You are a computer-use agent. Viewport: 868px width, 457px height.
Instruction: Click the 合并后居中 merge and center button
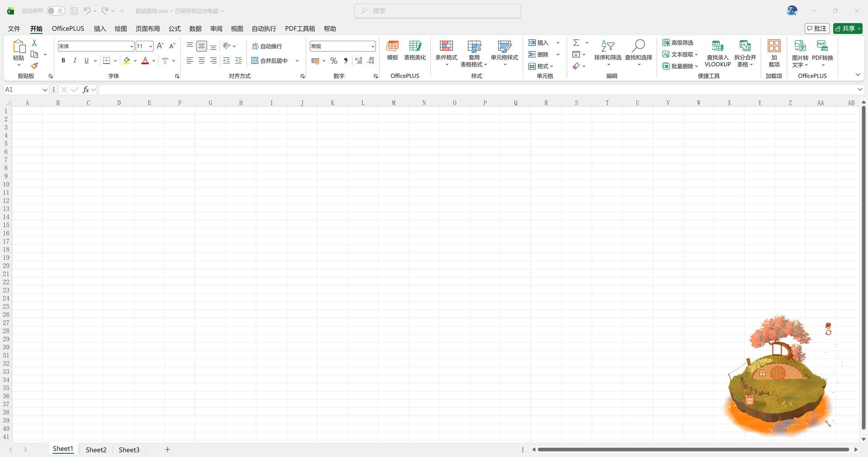pos(269,61)
